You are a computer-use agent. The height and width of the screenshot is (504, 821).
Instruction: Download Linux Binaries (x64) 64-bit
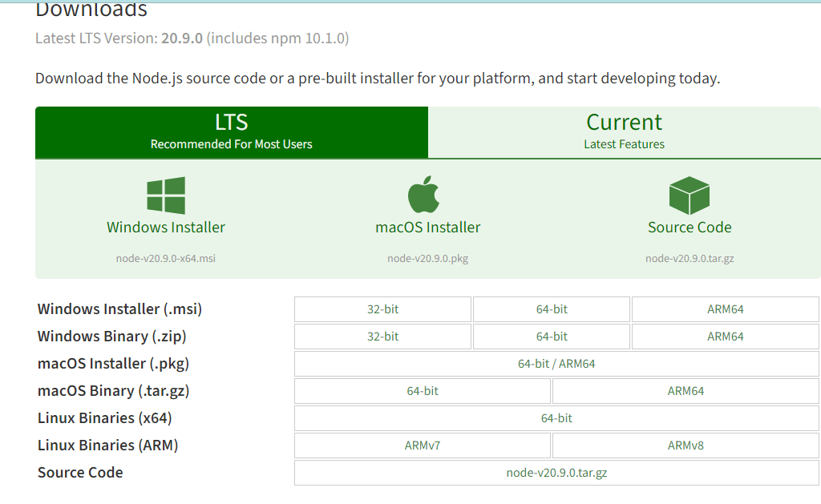tap(556, 418)
